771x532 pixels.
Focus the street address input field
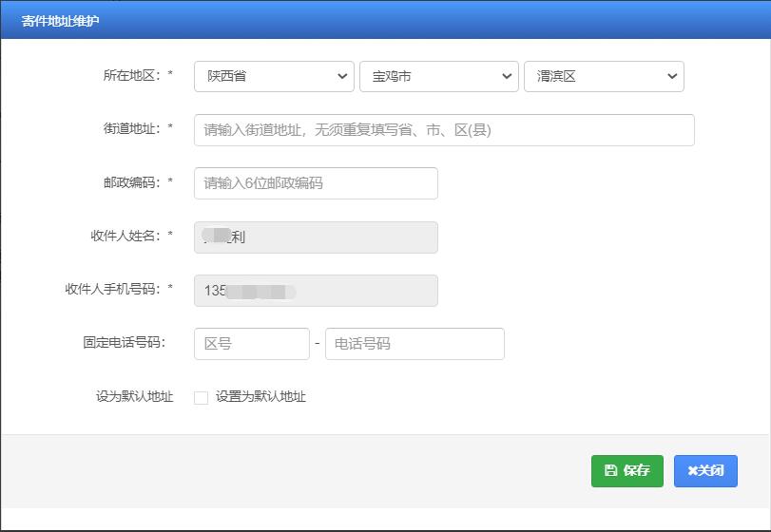pos(444,130)
